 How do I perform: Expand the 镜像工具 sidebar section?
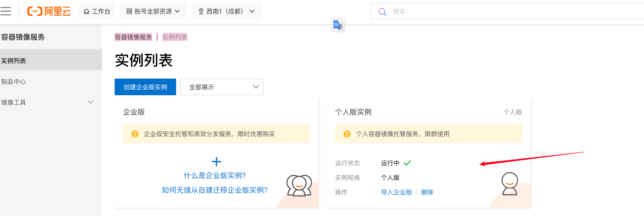(x=51, y=102)
